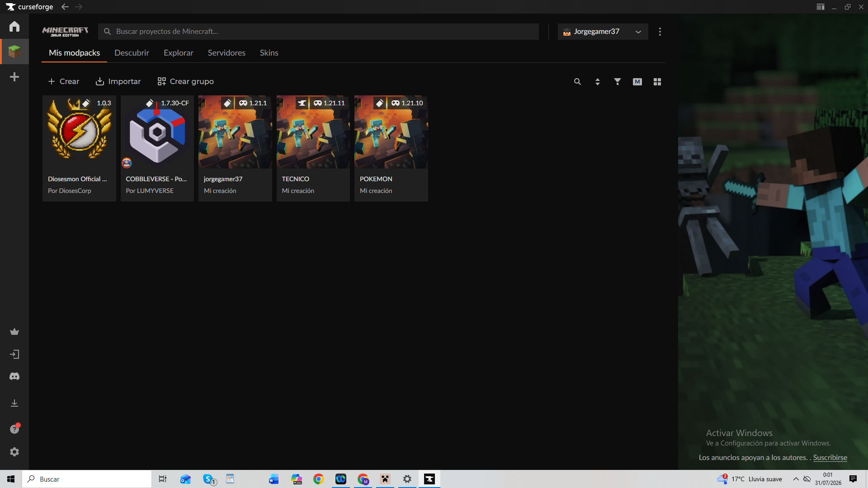Open the TECNICO modpack card
Screen dimensions: 868x488
point(313,148)
